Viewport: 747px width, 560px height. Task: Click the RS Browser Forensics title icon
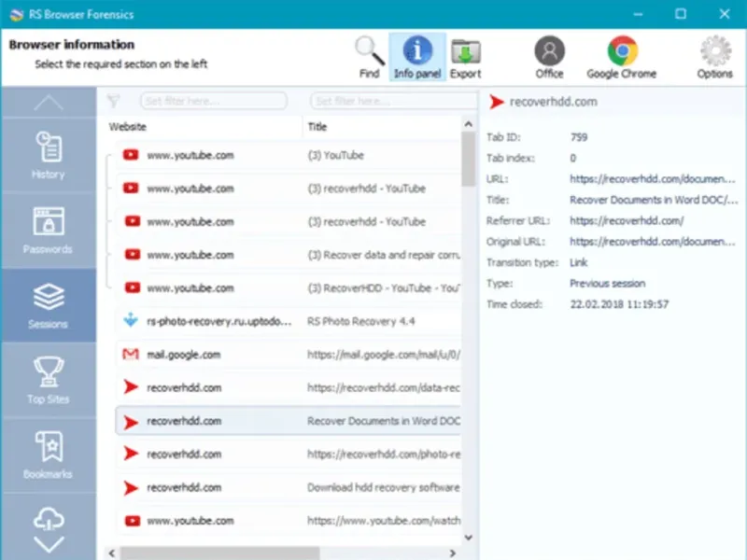[x=16, y=14]
